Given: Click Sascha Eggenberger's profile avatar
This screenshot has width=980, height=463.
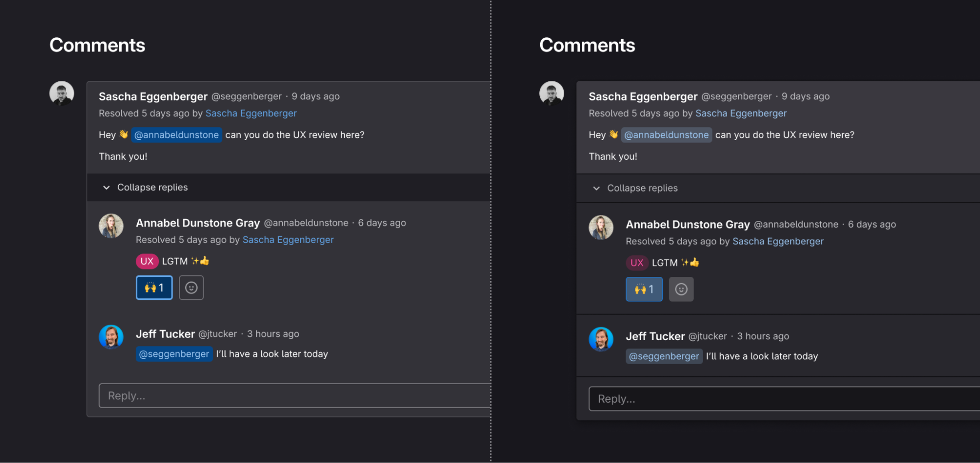Looking at the screenshot, I should pos(61,93).
